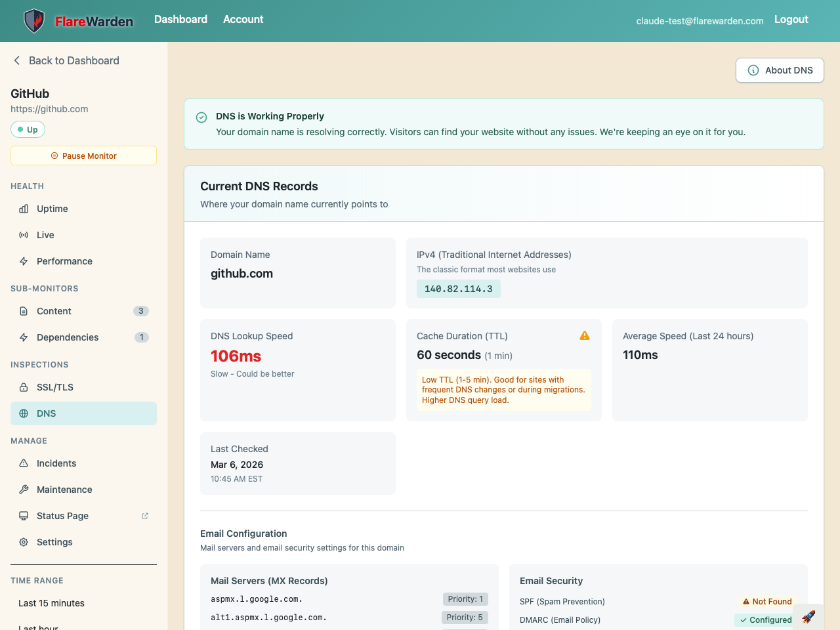Open external link icon beside Status Page
The height and width of the screenshot is (630, 840).
point(145,516)
